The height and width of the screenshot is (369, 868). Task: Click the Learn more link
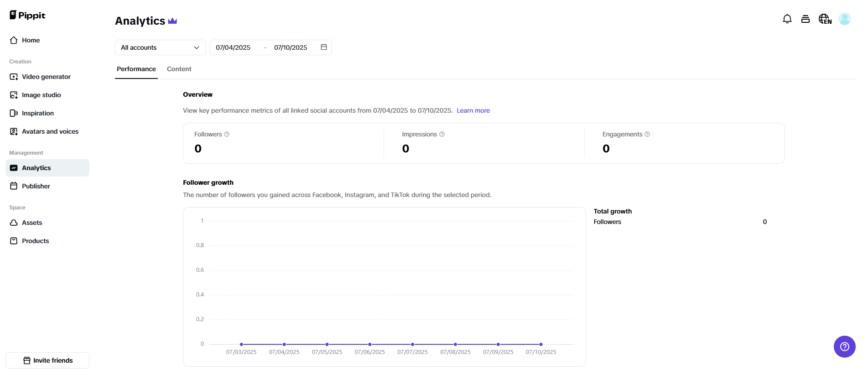tap(473, 110)
